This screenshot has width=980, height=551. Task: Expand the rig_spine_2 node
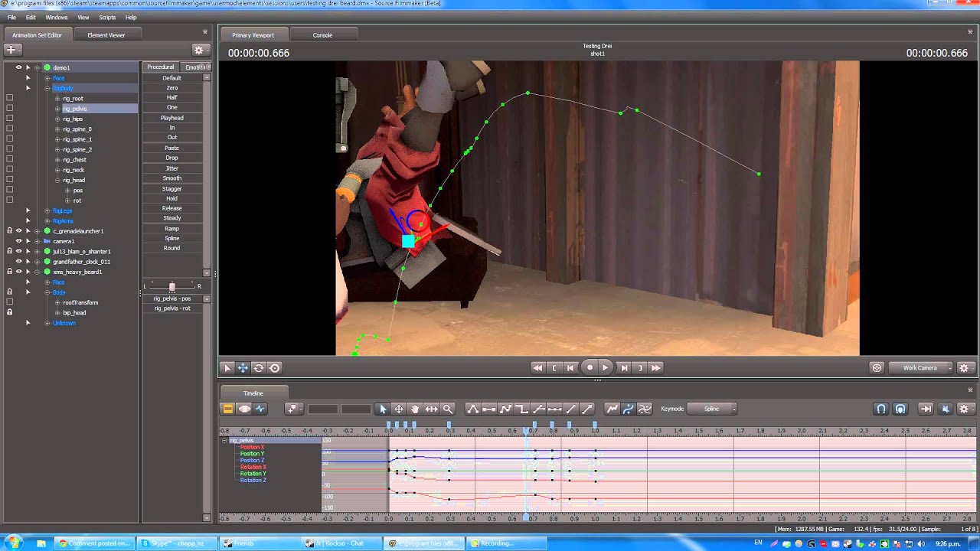click(57, 149)
